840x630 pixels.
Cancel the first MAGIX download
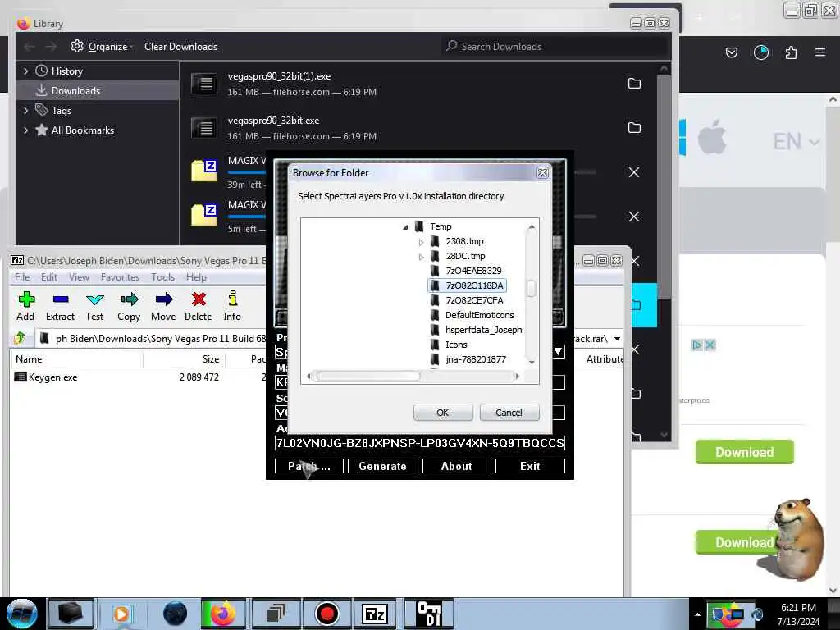click(634, 172)
